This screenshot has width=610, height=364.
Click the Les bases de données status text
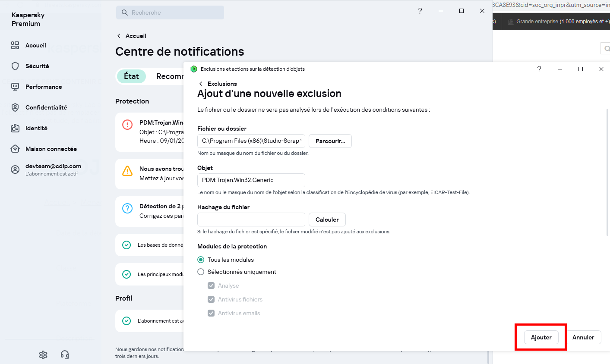coord(161,245)
